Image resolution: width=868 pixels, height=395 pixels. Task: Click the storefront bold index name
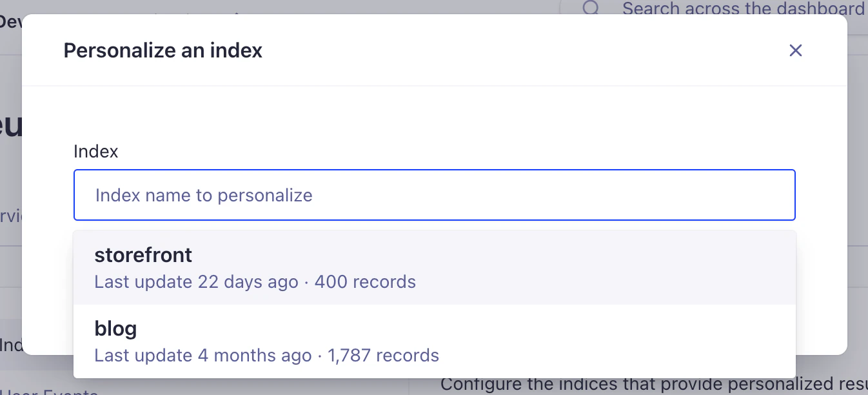tap(143, 255)
